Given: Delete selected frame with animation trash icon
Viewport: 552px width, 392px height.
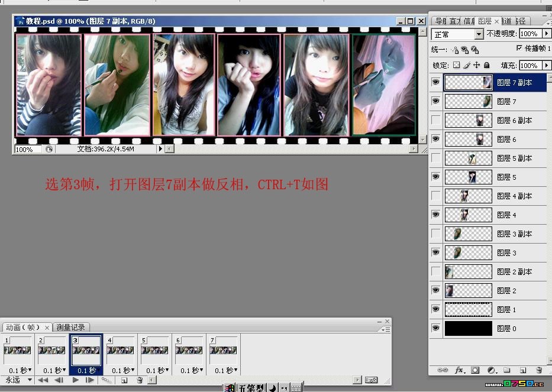Looking at the screenshot, I should coord(140,380).
